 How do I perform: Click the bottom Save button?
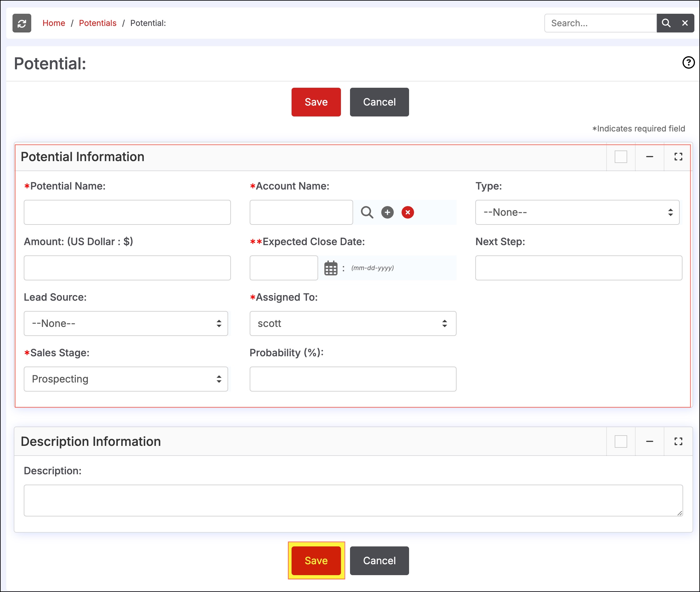coord(316,560)
